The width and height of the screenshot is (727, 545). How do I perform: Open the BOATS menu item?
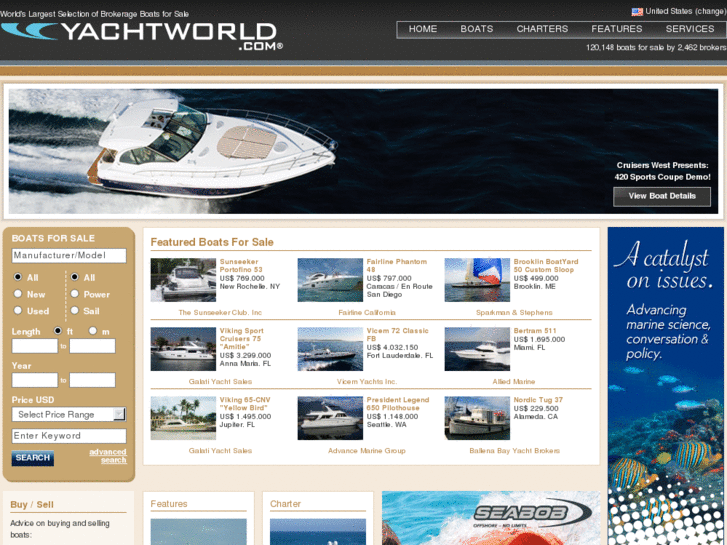[477, 29]
